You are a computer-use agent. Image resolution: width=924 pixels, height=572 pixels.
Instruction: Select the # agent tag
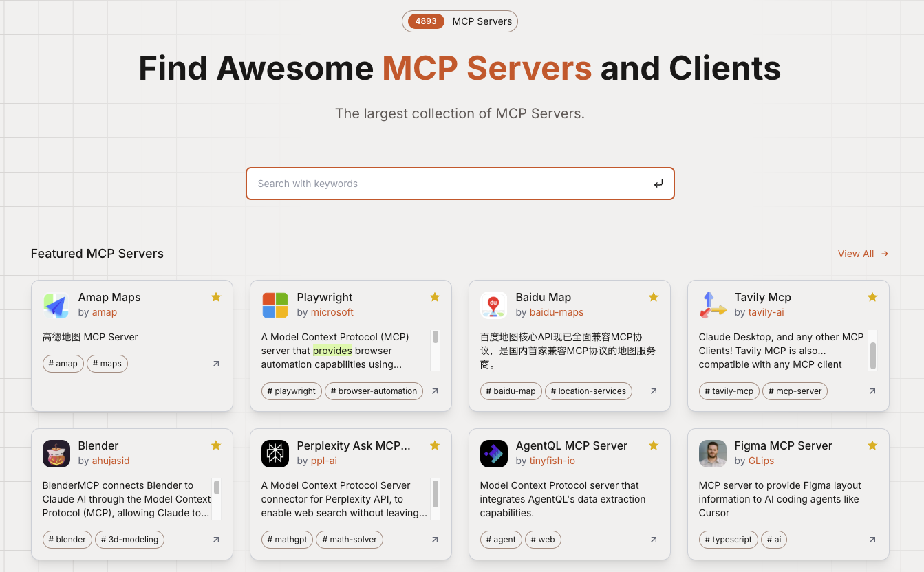[x=502, y=540]
